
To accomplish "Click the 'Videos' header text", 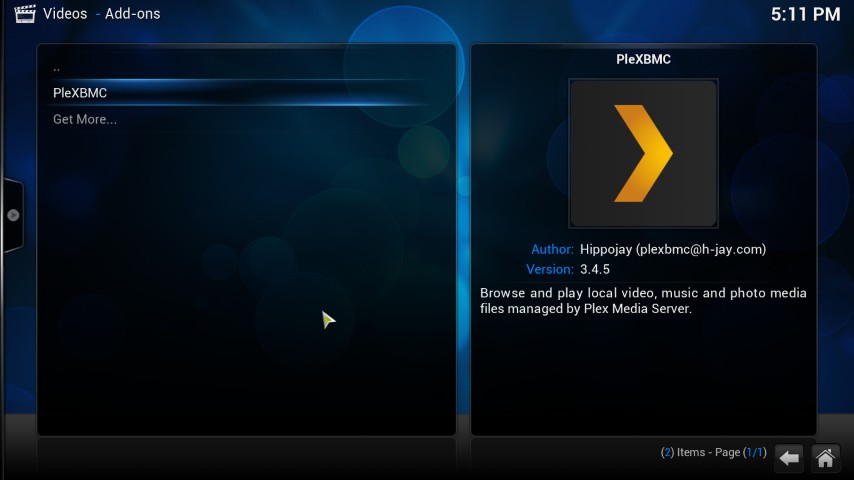I will pyautogui.click(x=65, y=14).
